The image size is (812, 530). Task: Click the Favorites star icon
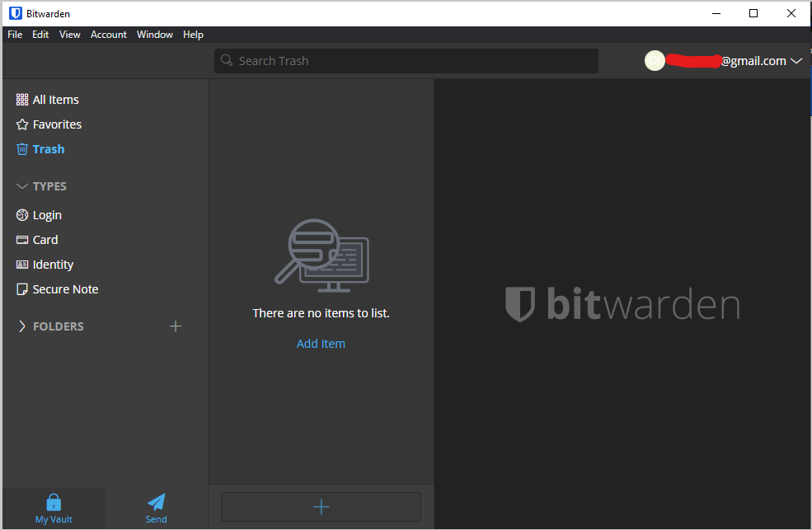pos(22,124)
